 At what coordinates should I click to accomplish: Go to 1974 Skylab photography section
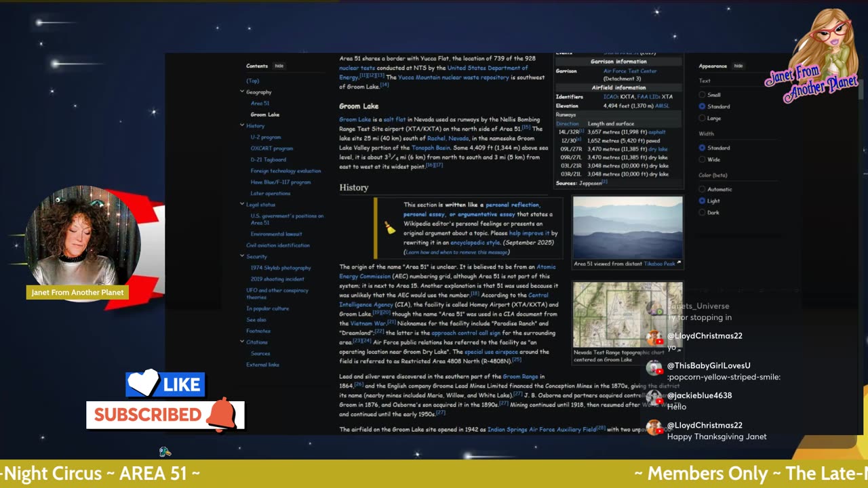coord(281,268)
